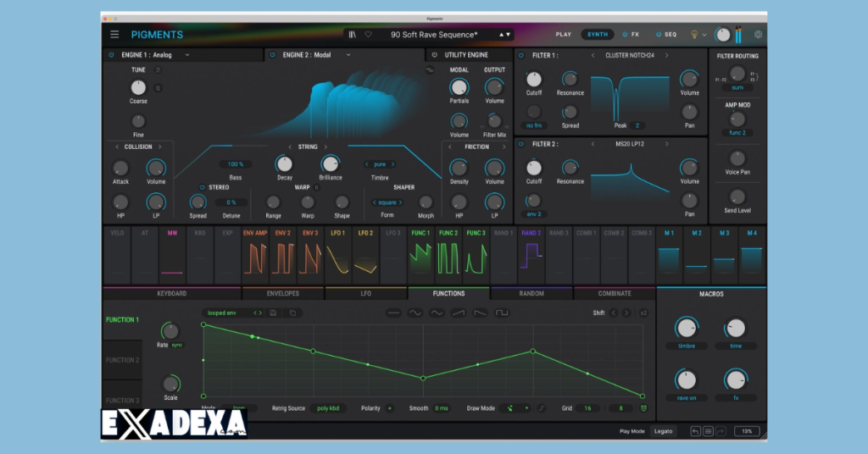Copy the function with the copy icon
Viewport: 868px width, 454px height.
coord(292,313)
